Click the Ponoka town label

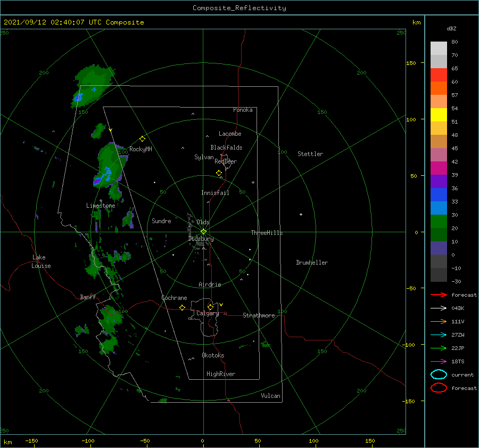[x=243, y=110]
